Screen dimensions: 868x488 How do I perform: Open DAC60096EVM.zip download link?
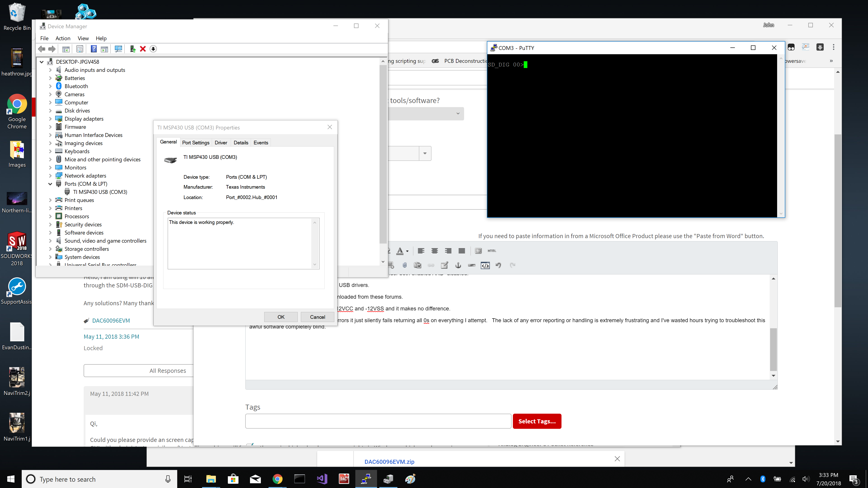[x=389, y=462]
